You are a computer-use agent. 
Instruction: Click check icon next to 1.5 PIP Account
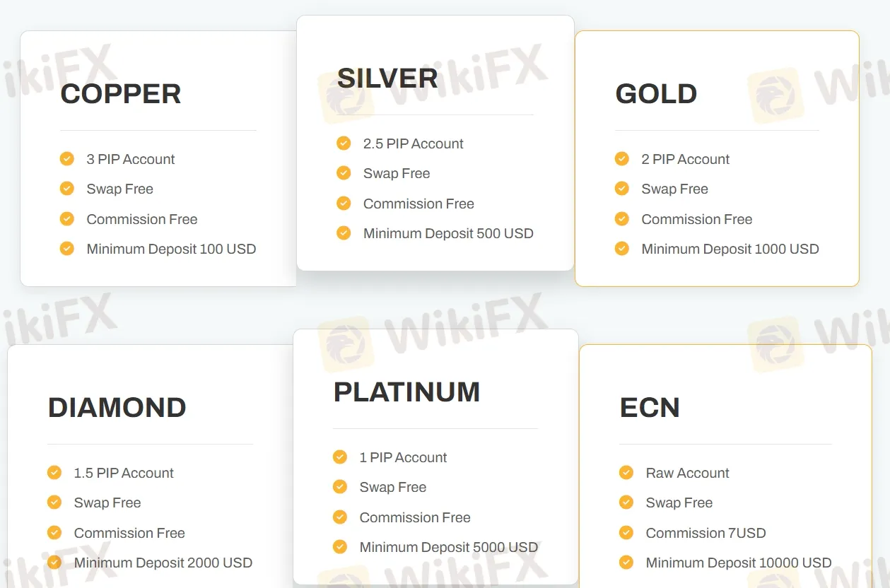click(x=54, y=473)
